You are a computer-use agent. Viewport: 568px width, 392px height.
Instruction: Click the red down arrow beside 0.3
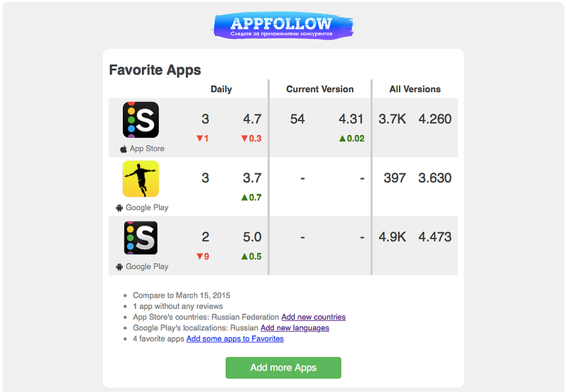(x=244, y=138)
